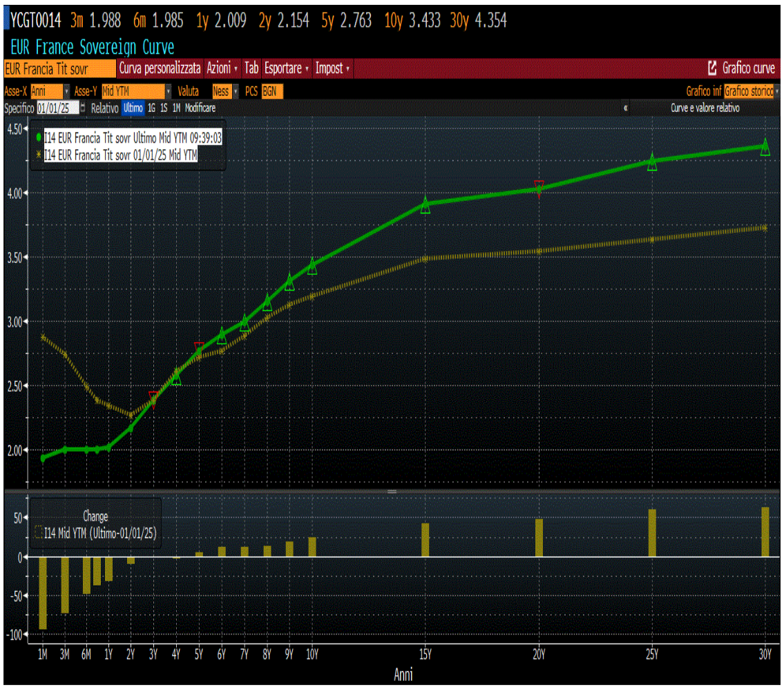
Task: Click the green triangle marker at 15Y
Action: coord(425,206)
